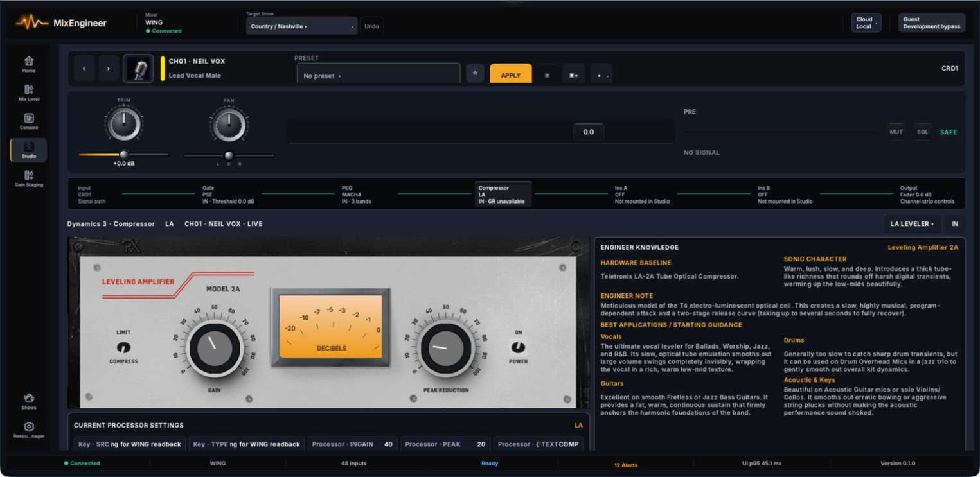The image size is (980, 477).
Task: Open the No preset dropdown
Action: [x=379, y=75]
